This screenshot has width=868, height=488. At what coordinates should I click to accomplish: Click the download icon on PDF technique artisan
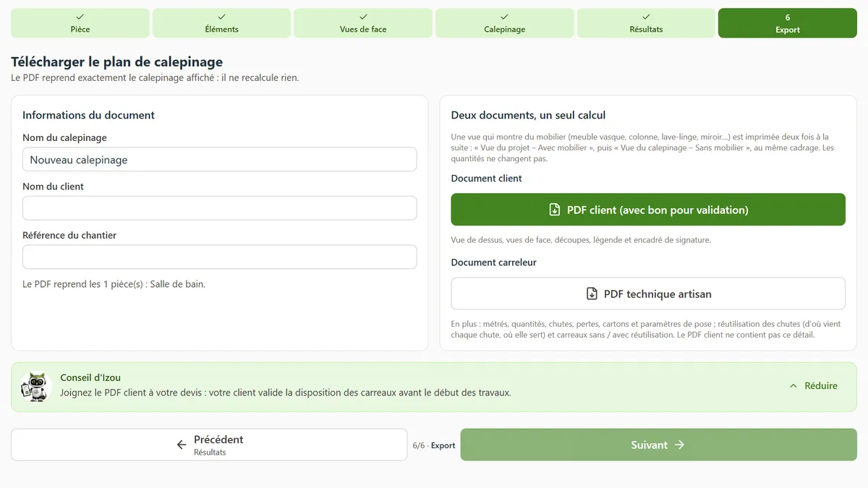[592, 294]
